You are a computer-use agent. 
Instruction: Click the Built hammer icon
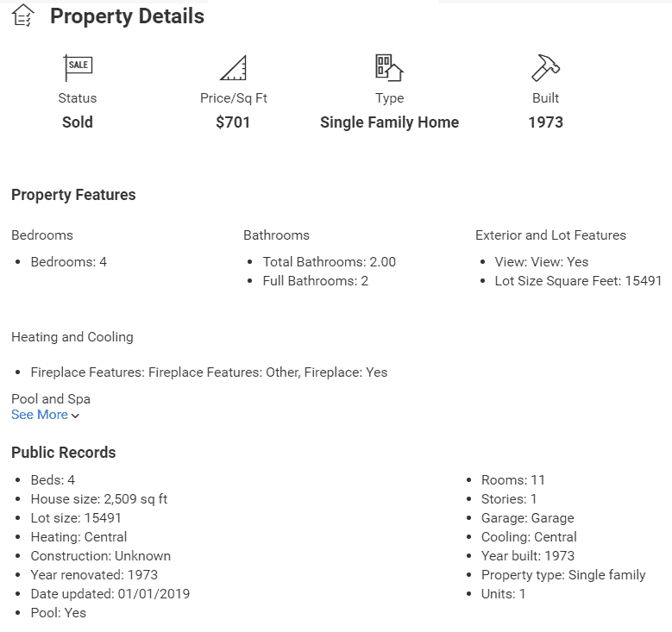(x=545, y=66)
